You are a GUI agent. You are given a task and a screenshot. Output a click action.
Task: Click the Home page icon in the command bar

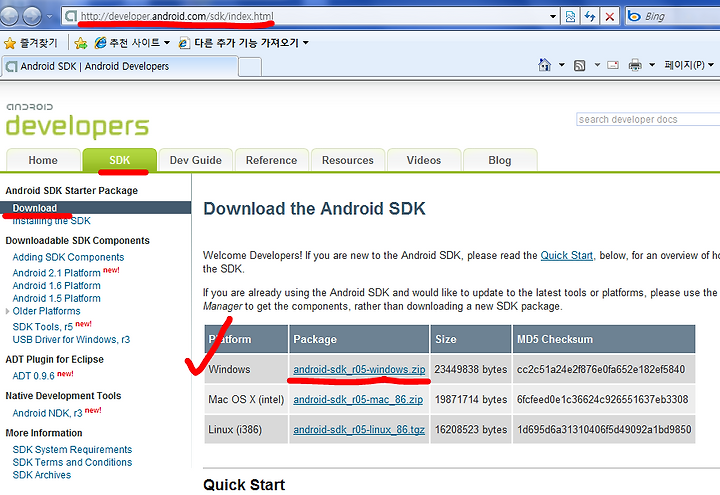[545, 65]
